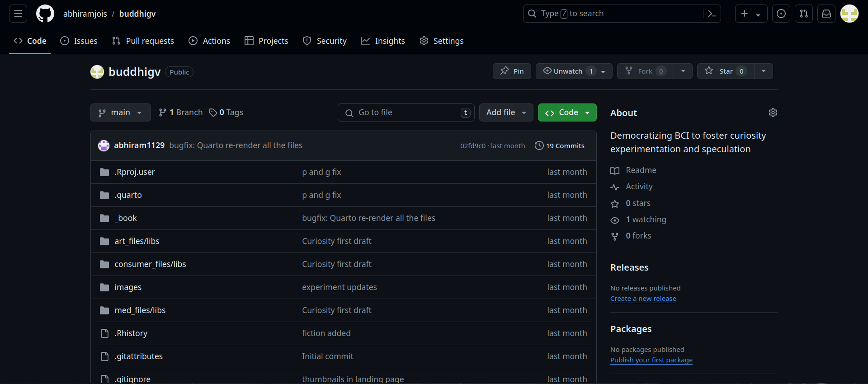Open the green Code dropdown
This screenshot has height=384, width=868.
pos(567,112)
